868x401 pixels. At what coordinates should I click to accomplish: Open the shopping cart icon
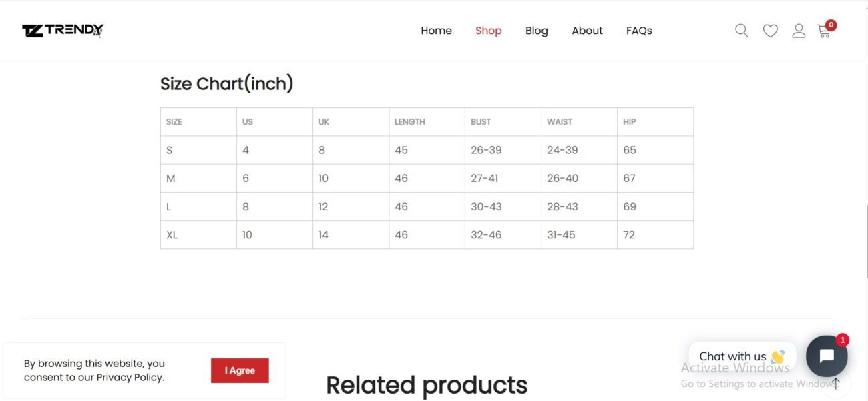tap(824, 31)
